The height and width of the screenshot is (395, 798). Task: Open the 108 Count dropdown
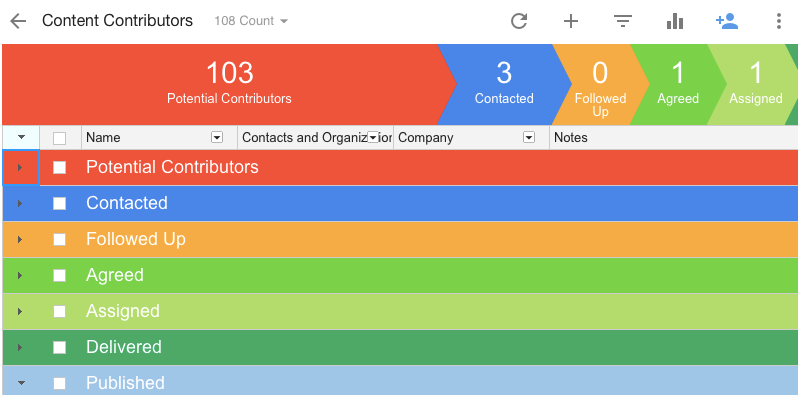tap(251, 21)
